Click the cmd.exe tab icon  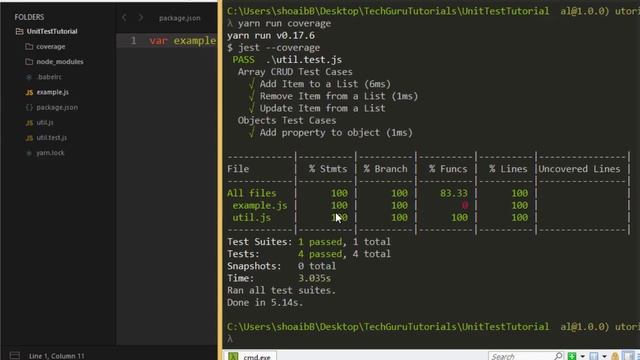233,357
